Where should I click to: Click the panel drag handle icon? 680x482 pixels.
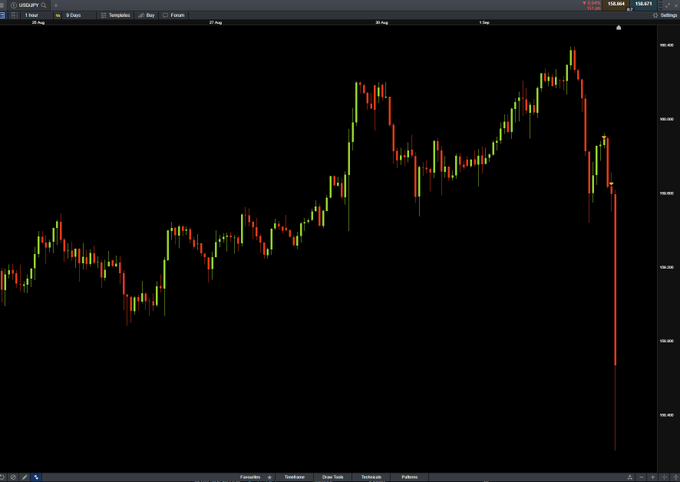[x=660, y=5]
